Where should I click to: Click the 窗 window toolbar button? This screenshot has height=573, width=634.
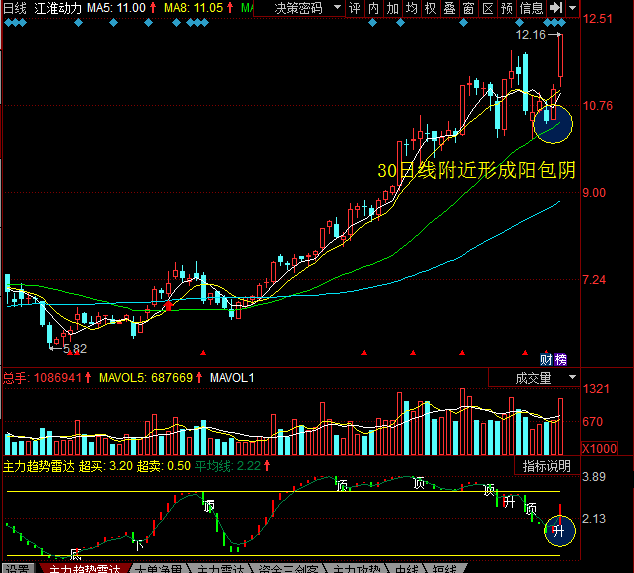pyautogui.click(x=469, y=8)
